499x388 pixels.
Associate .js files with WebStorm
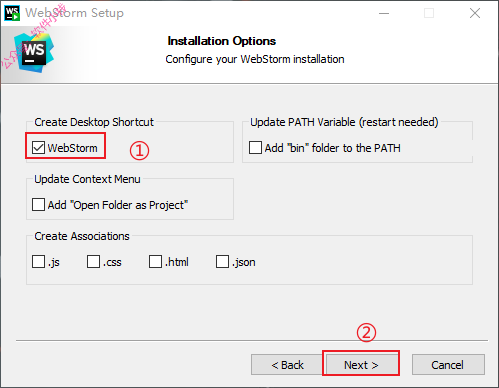38,262
